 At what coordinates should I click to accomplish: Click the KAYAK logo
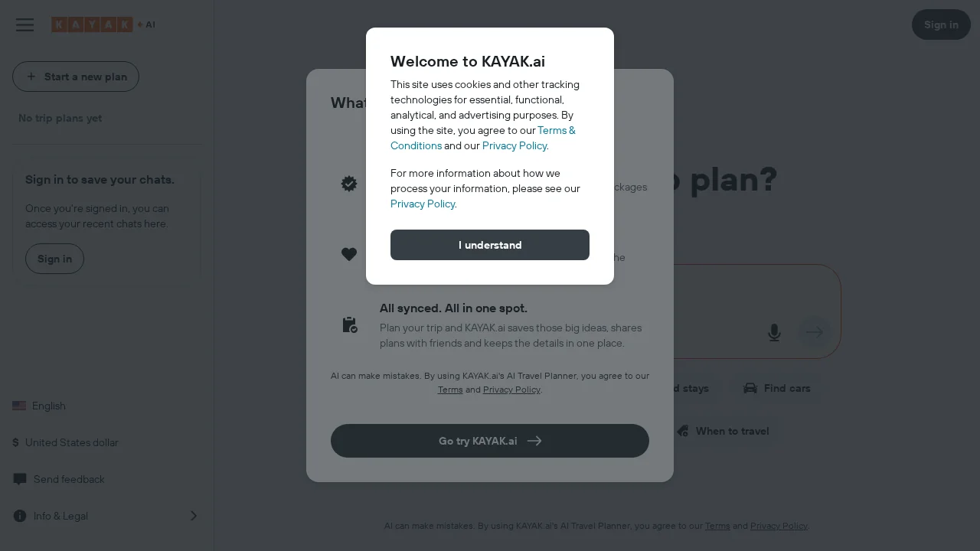(92, 24)
